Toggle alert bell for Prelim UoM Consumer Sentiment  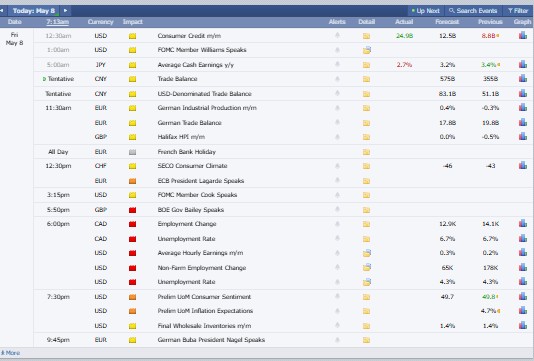(x=337, y=296)
